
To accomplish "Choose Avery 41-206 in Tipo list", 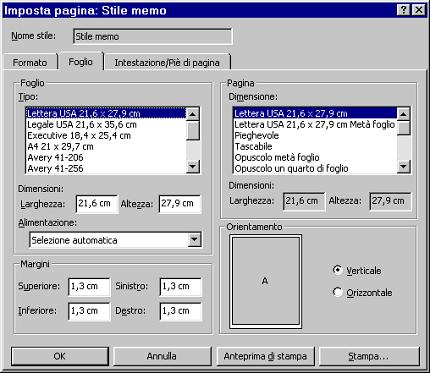I will coord(106,158).
